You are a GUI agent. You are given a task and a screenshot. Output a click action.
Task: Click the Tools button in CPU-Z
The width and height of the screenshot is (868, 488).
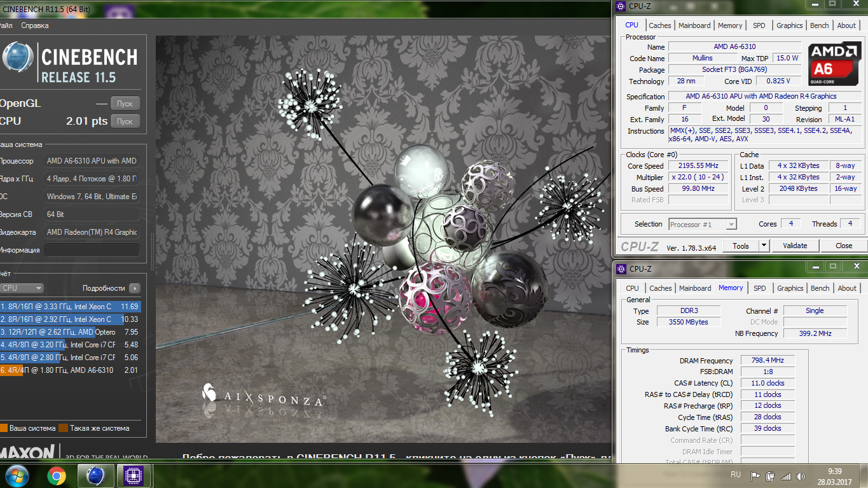tap(741, 246)
